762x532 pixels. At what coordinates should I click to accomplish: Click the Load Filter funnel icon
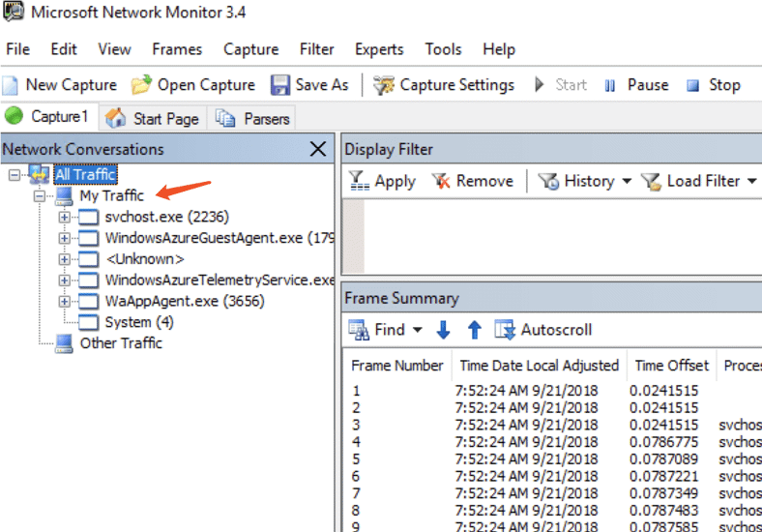tap(651, 182)
